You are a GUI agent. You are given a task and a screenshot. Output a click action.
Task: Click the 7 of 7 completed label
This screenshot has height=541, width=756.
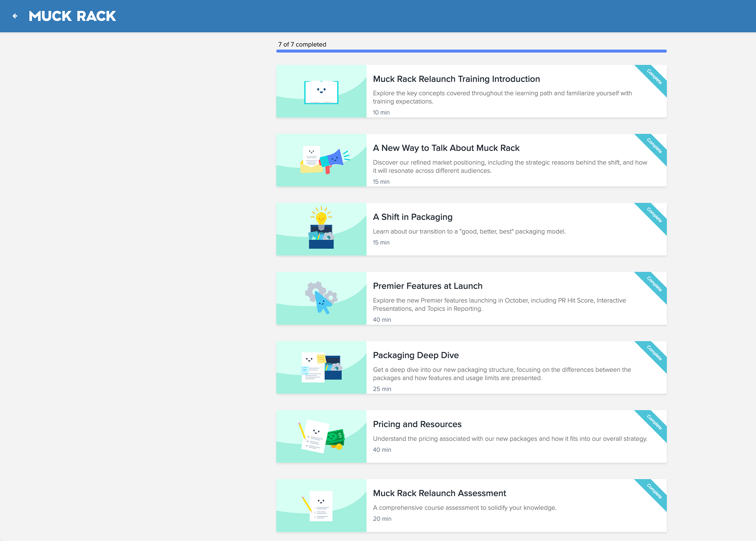click(302, 45)
